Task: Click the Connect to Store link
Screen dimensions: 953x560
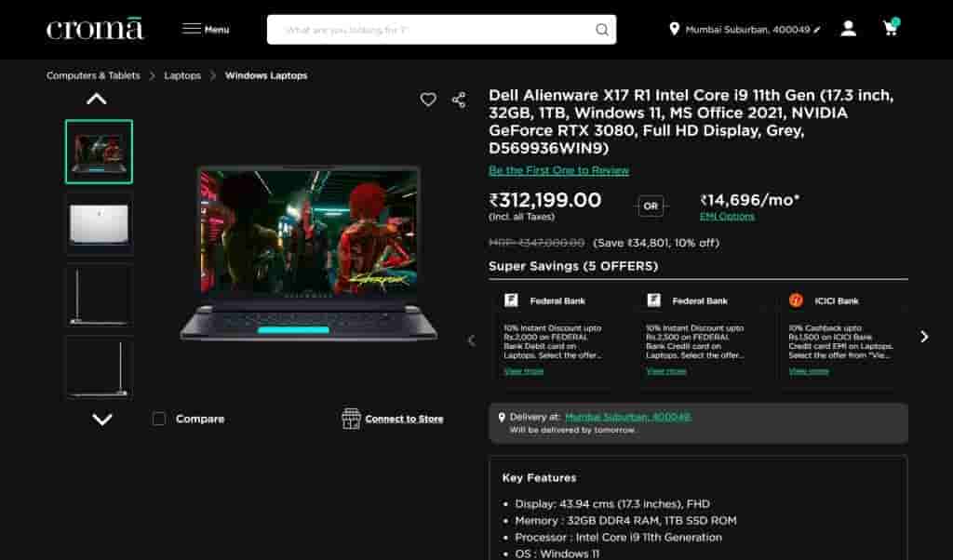Action: (404, 420)
